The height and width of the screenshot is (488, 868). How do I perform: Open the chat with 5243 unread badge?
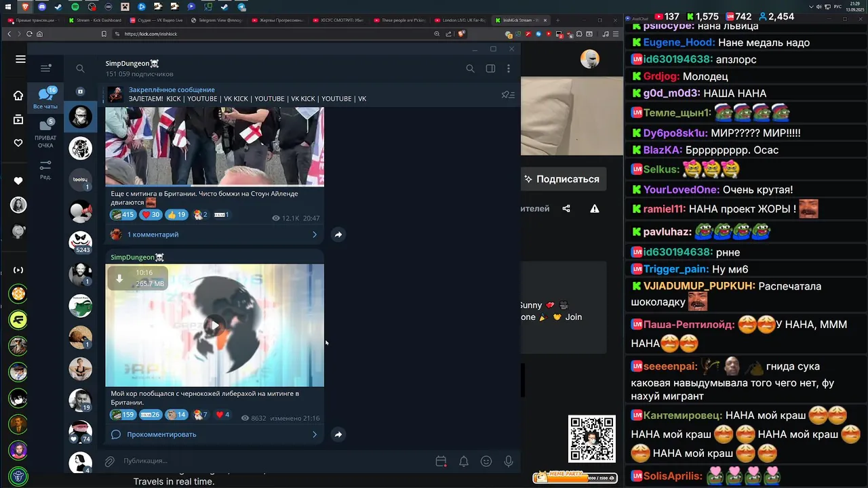tap(81, 242)
